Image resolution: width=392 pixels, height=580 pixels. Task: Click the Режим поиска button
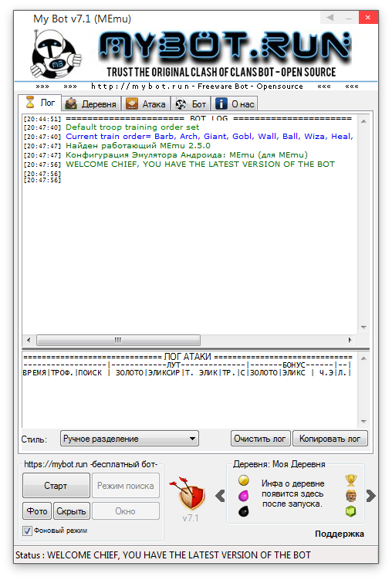click(x=126, y=485)
